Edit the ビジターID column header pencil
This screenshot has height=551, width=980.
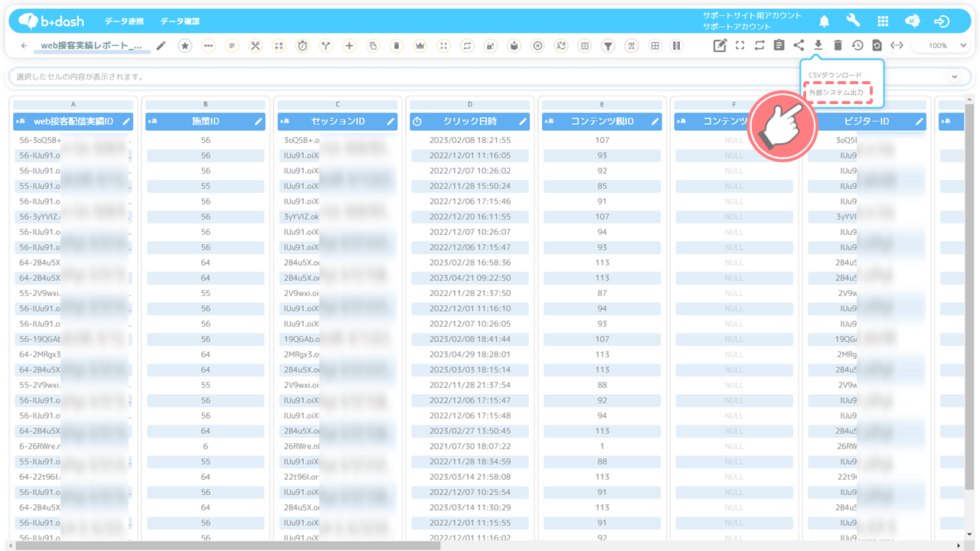(920, 121)
